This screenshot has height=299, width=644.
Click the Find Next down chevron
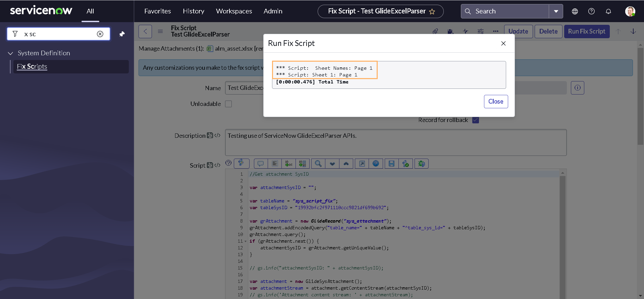coord(332,164)
